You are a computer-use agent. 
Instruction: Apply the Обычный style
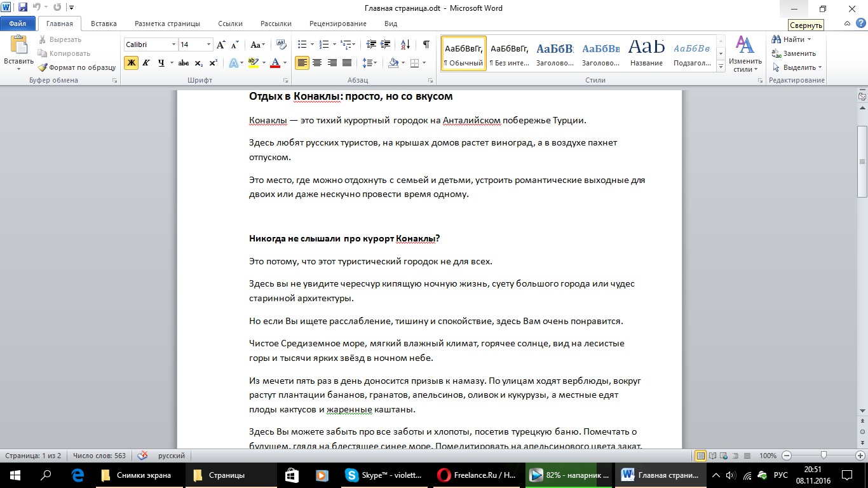(x=463, y=53)
